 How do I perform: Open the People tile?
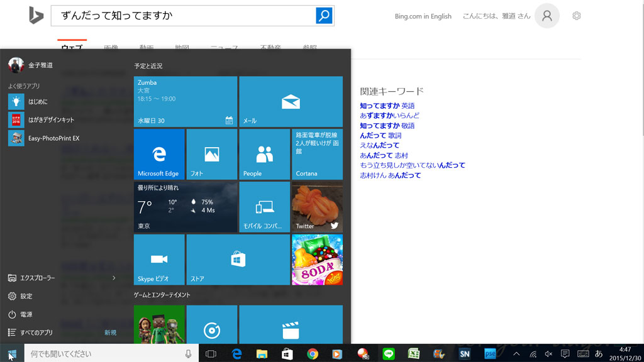(264, 155)
